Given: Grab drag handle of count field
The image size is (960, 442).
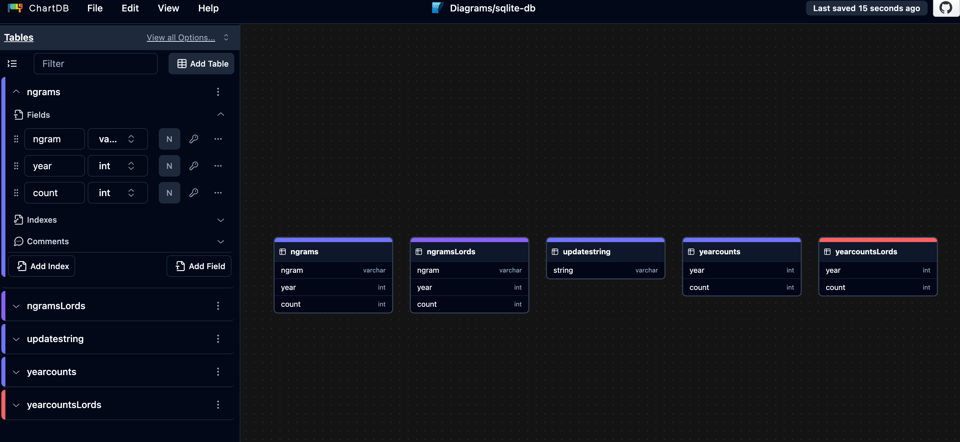Looking at the screenshot, I should pos(16,193).
